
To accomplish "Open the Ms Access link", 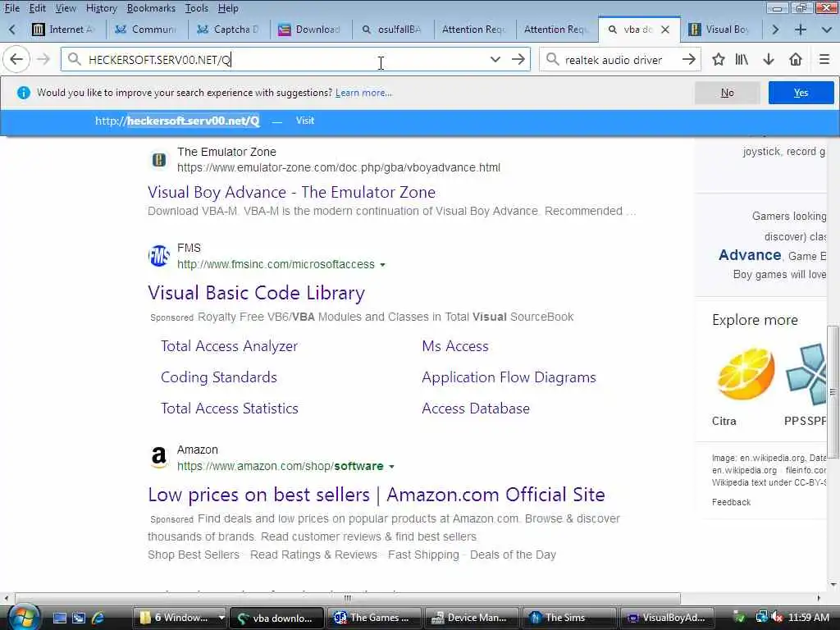I will point(454,346).
